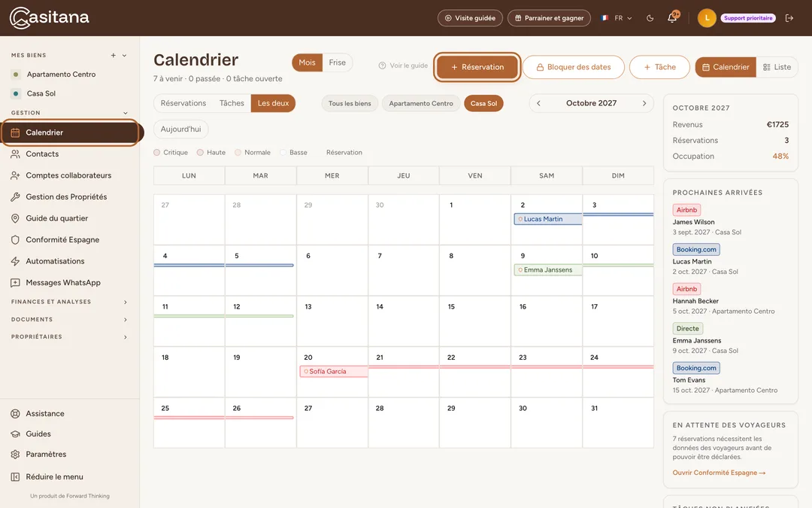Image resolution: width=812 pixels, height=508 pixels.
Task: Open Voir le guide link
Action: point(404,65)
